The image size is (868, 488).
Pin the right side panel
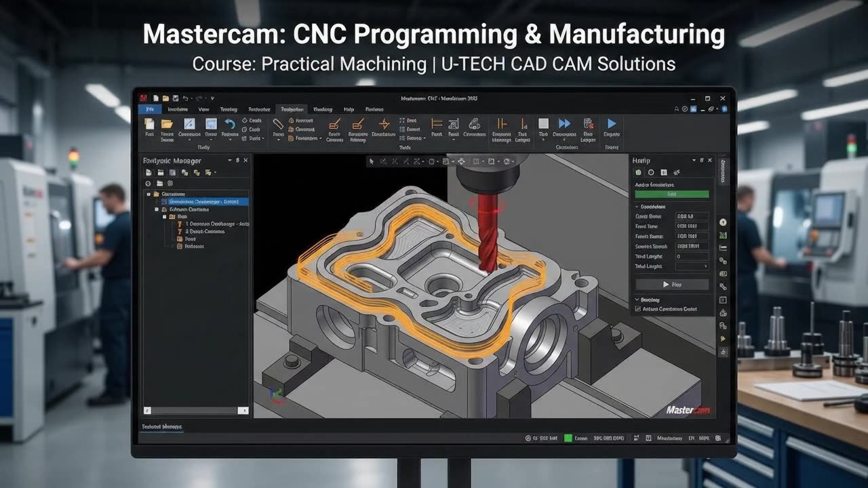click(x=702, y=161)
